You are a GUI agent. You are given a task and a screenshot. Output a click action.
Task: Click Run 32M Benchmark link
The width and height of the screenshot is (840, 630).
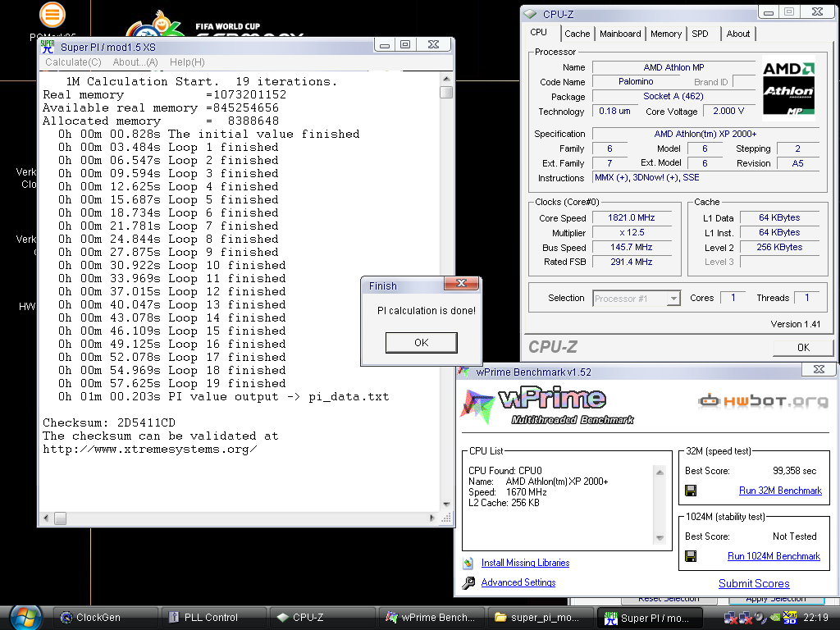tap(780, 491)
